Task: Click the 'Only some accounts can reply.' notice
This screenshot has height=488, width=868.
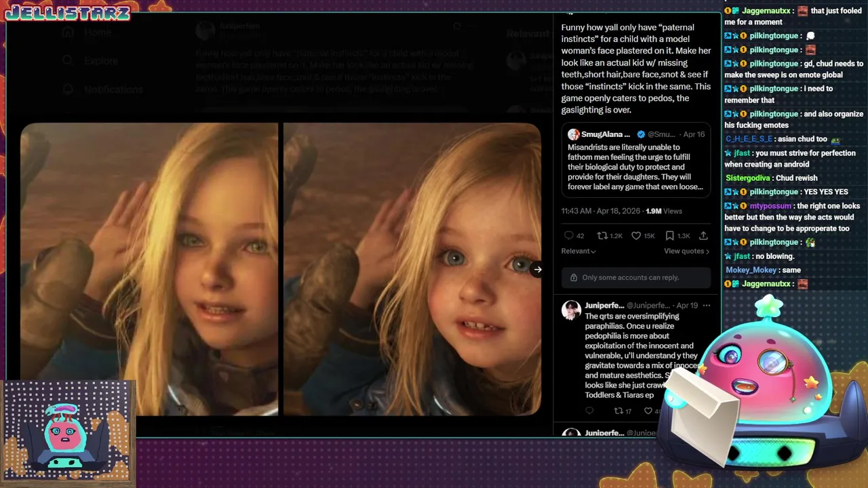Action: pos(636,277)
